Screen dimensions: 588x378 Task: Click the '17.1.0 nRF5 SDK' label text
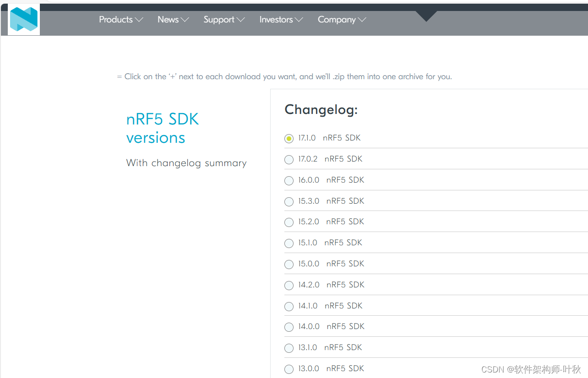coord(330,138)
